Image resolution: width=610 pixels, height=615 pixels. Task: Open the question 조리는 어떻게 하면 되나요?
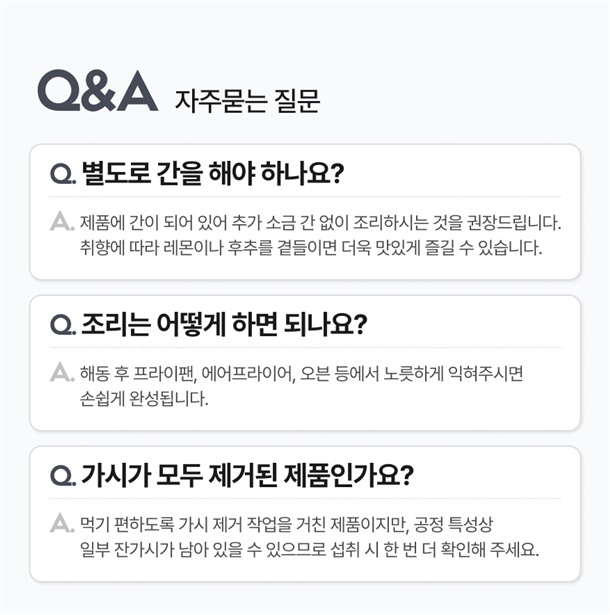(x=224, y=324)
